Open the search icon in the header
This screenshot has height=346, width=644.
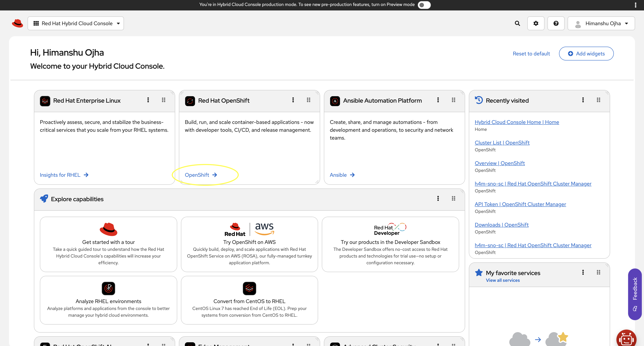pos(517,23)
